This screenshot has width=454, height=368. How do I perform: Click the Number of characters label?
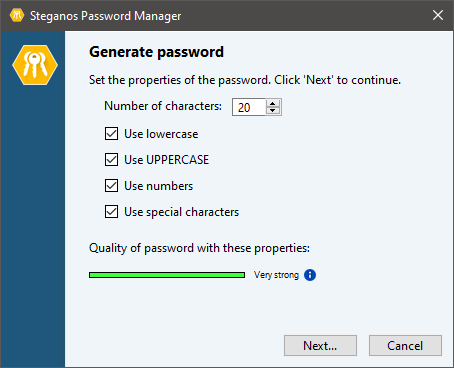(x=163, y=106)
